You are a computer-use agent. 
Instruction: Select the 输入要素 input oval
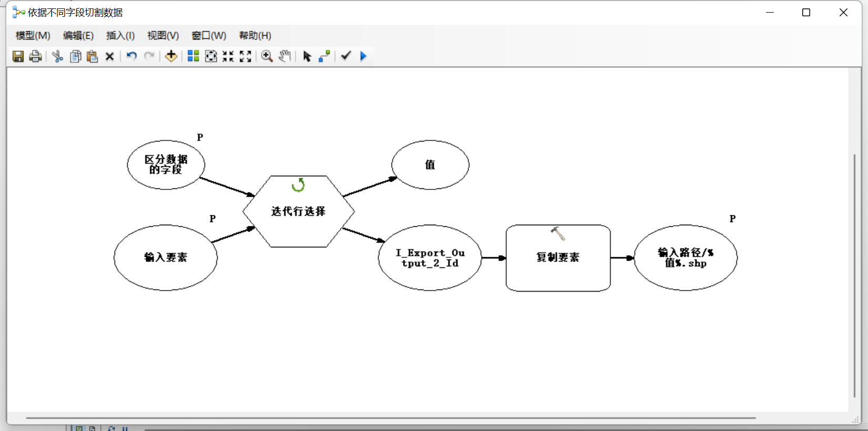pyautogui.click(x=166, y=257)
